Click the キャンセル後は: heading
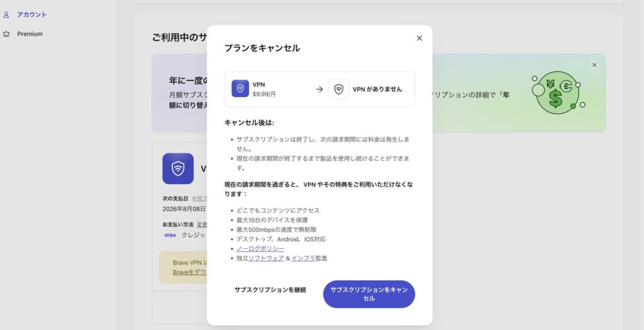This screenshot has width=644, height=330. [249, 123]
